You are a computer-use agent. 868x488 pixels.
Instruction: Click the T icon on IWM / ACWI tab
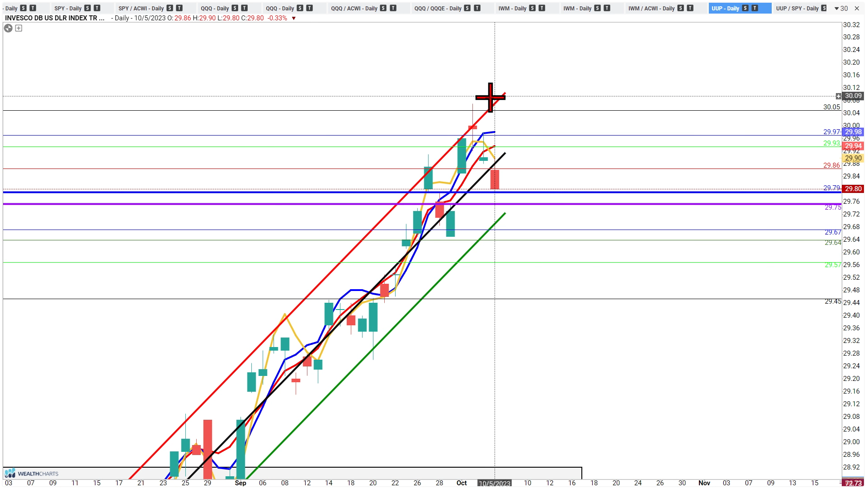pyautogui.click(x=690, y=8)
